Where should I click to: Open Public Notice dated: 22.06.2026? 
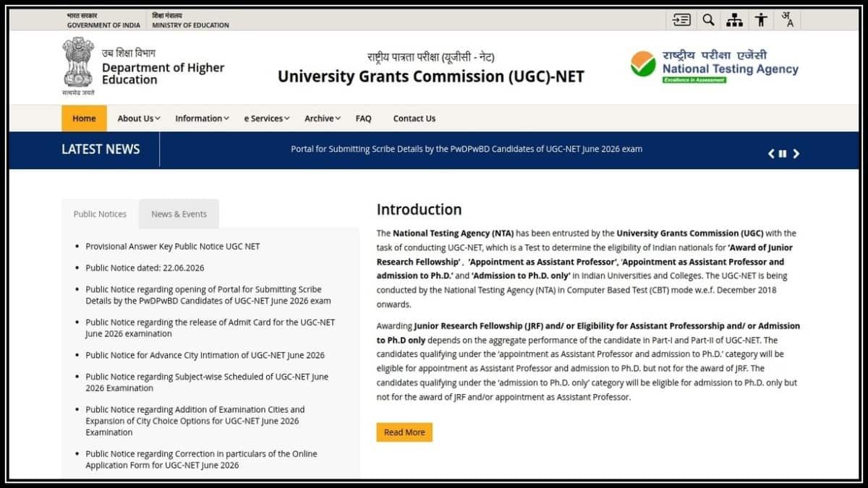[x=145, y=267]
